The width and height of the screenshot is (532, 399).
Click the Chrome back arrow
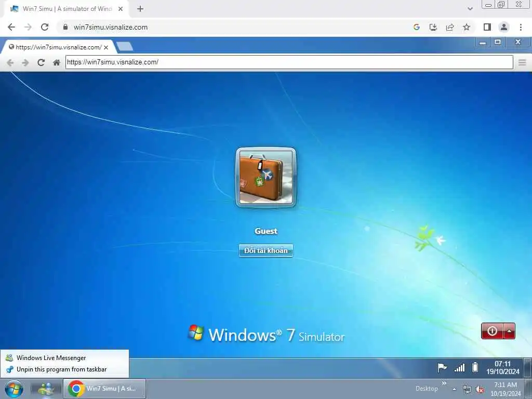11,27
